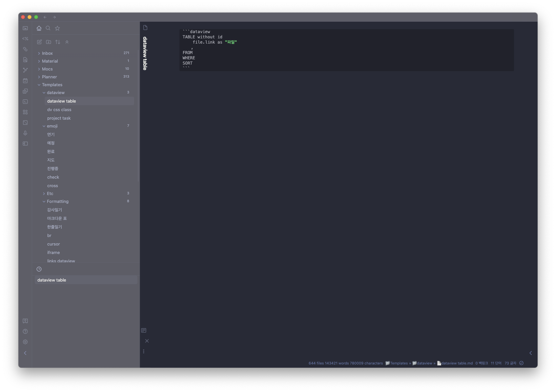Open the cursor note
This screenshot has height=392, width=556.
tap(89, 244)
